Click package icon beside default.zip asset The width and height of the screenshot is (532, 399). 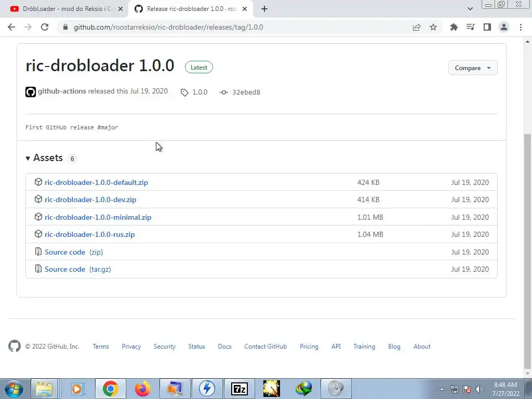tap(38, 182)
